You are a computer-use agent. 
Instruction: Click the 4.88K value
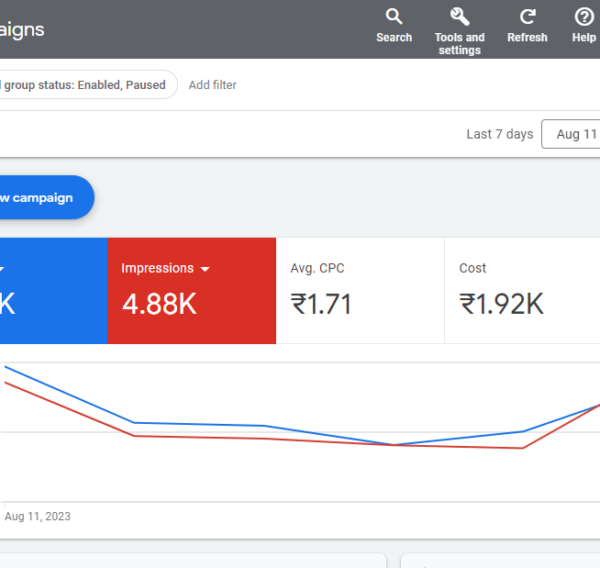(x=159, y=304)
